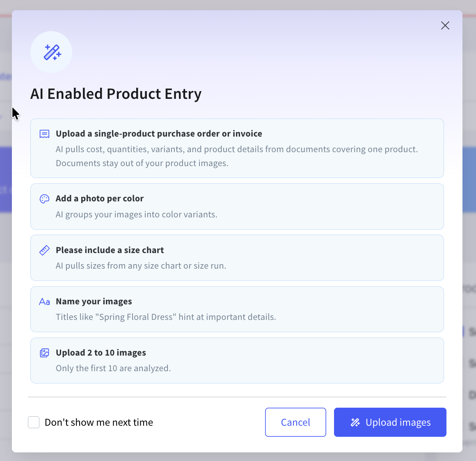
Task: Click the color palette icon
Action: (44, 199)
